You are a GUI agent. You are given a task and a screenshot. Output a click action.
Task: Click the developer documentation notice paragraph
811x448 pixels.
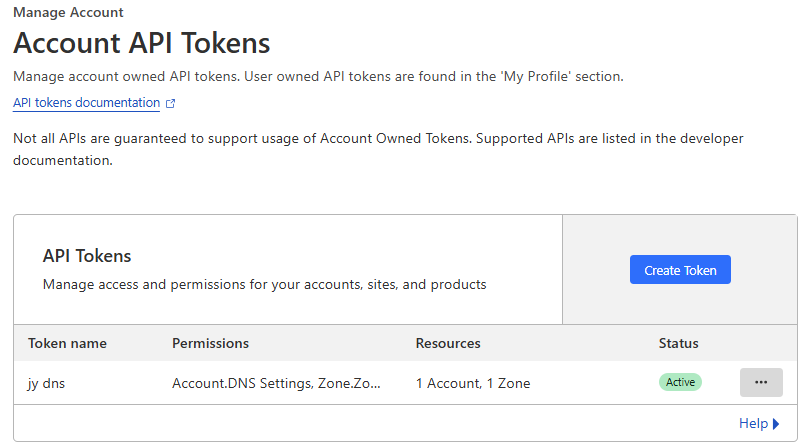click(x=378, y=150)
